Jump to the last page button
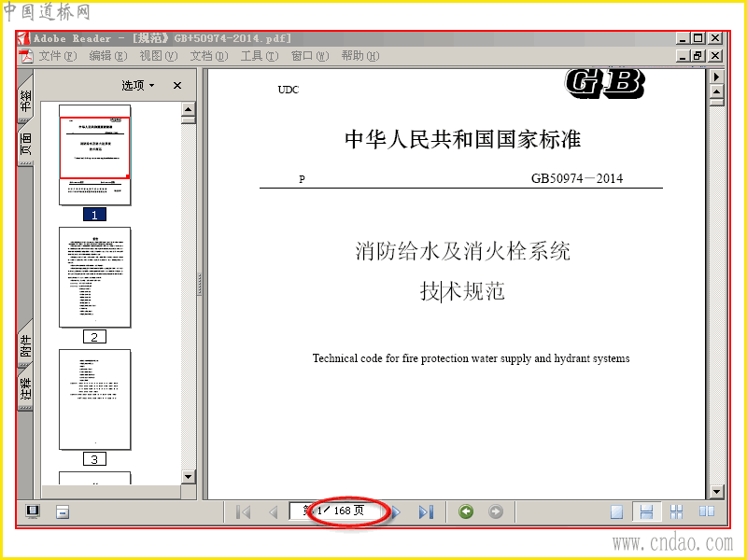 click(x=427, y=512)
